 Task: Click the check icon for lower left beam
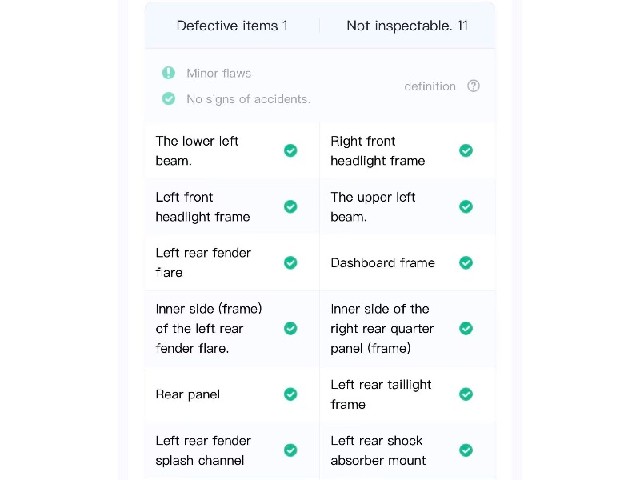click(291, 151)
